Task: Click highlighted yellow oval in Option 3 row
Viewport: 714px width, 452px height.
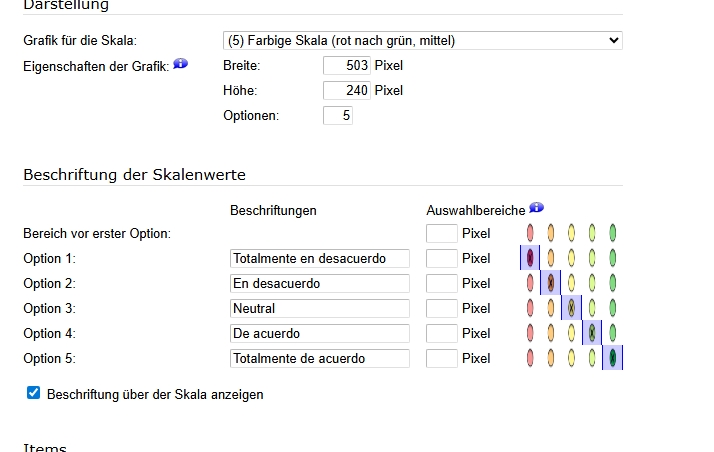Action: pyautogui.click(x=571, y=308)
